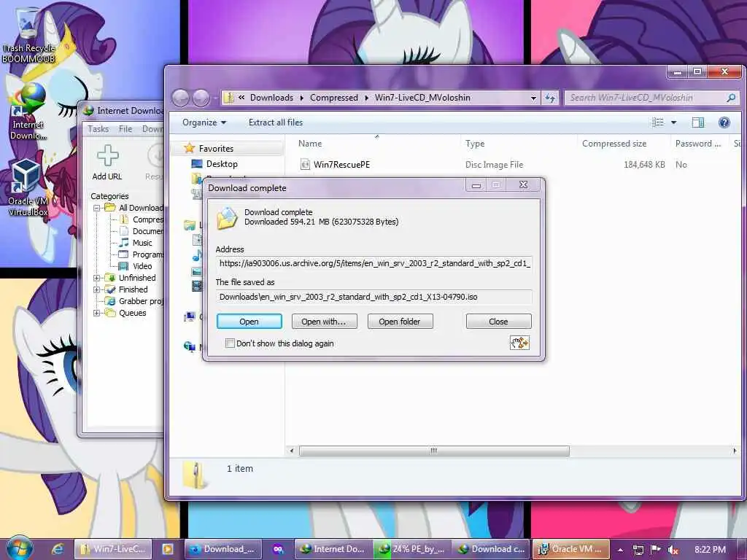
Task: Click the search magnifier icon in Explorer
Action: tap(731, 98)
